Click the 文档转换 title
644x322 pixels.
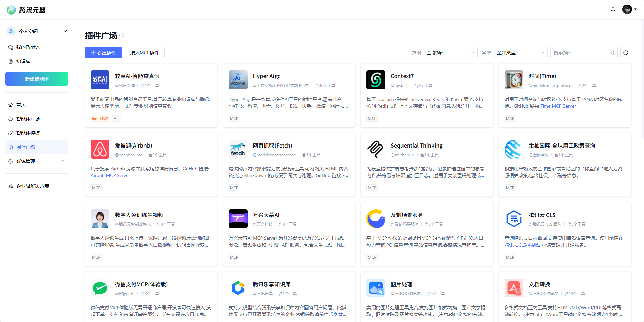(x=540, y=284)
